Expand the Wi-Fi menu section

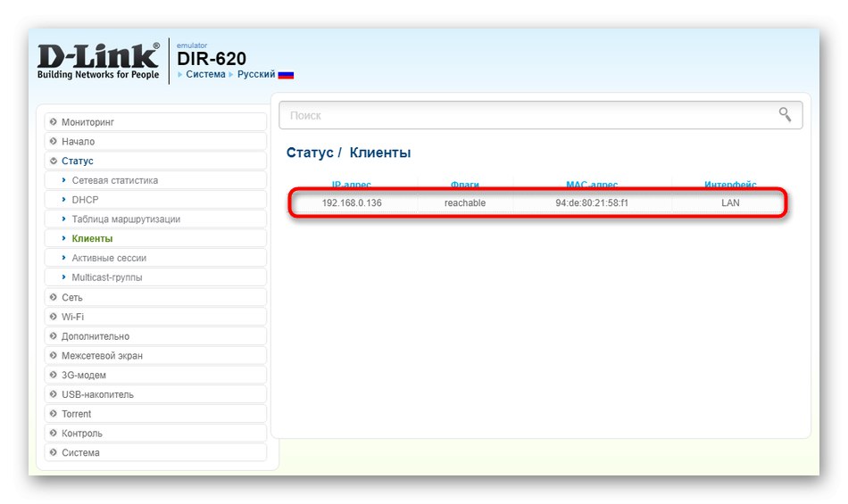point(155,317)
